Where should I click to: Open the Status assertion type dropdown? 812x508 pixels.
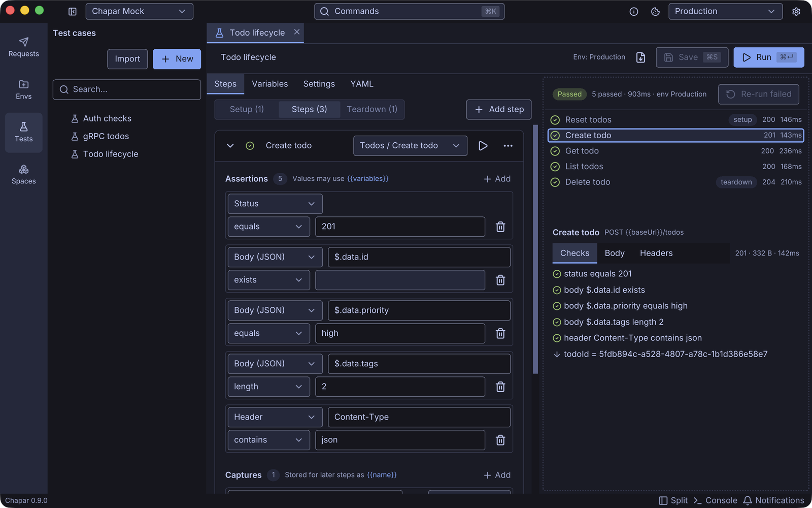point(275,204)
